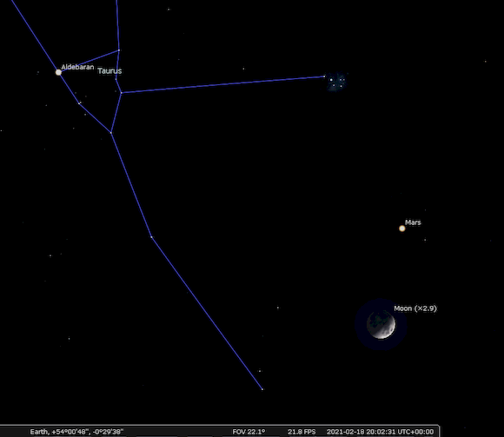This screenshot has height=437, width=504.
Task: Select the star Aldebaran
Action: pyautogui.click(x=58, y=72)
